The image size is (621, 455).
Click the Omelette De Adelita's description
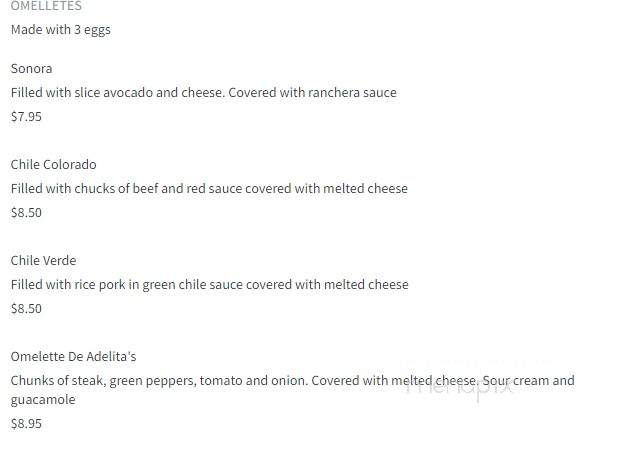(x=292, y=390)
